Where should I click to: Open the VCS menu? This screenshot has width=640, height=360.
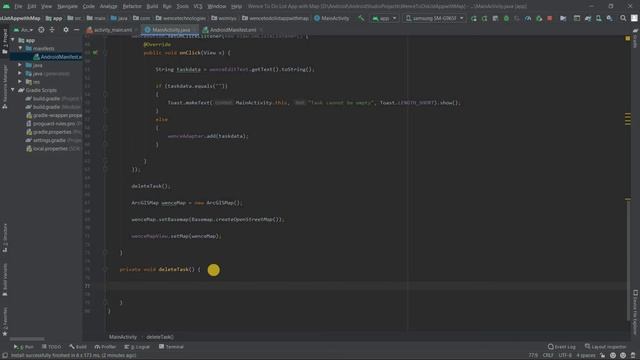tap(198, 7)
